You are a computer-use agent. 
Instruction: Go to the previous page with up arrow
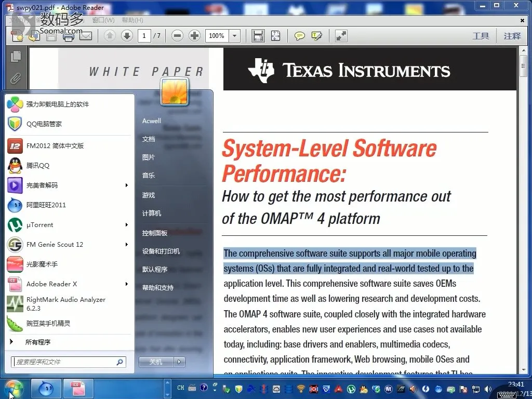point(110,36)
